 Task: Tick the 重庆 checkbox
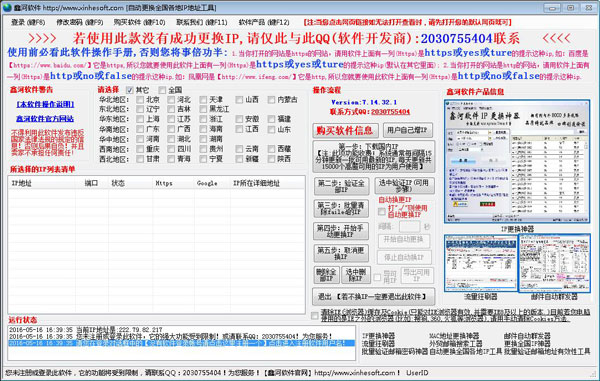coord(140,149)
